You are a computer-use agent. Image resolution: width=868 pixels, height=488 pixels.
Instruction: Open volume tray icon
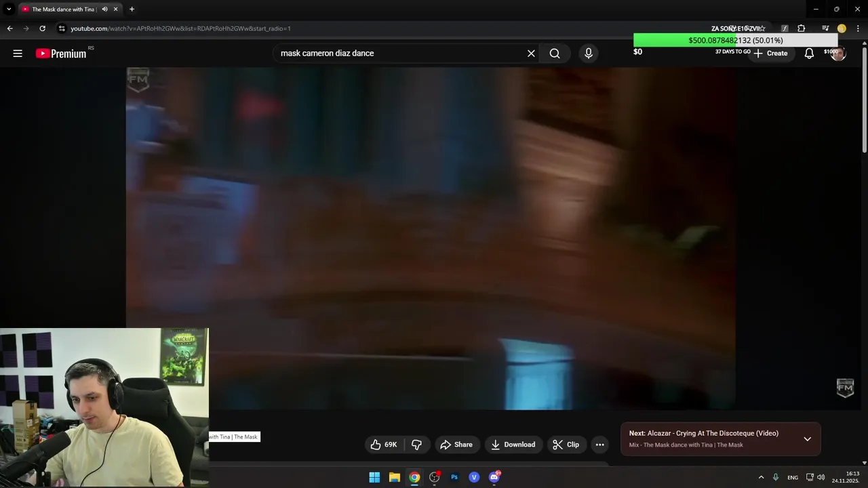pos(821,477)
